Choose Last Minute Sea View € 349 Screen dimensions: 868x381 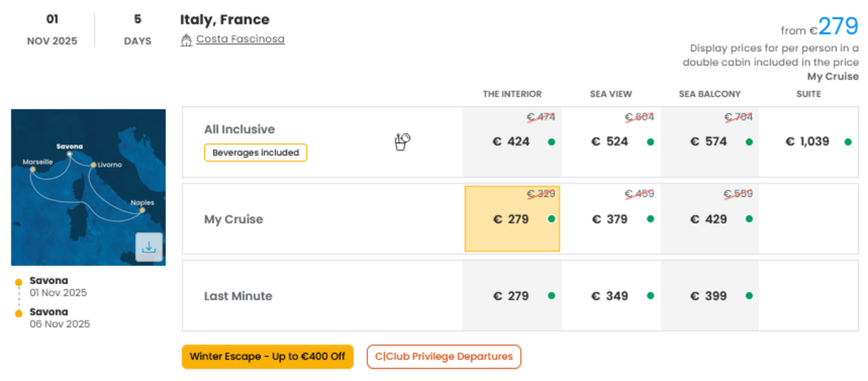click(611, 296)
